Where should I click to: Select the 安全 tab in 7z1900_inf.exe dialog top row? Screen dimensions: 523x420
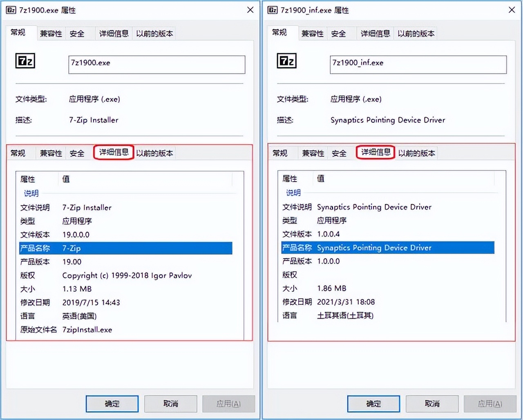click(x=338, y=34)
